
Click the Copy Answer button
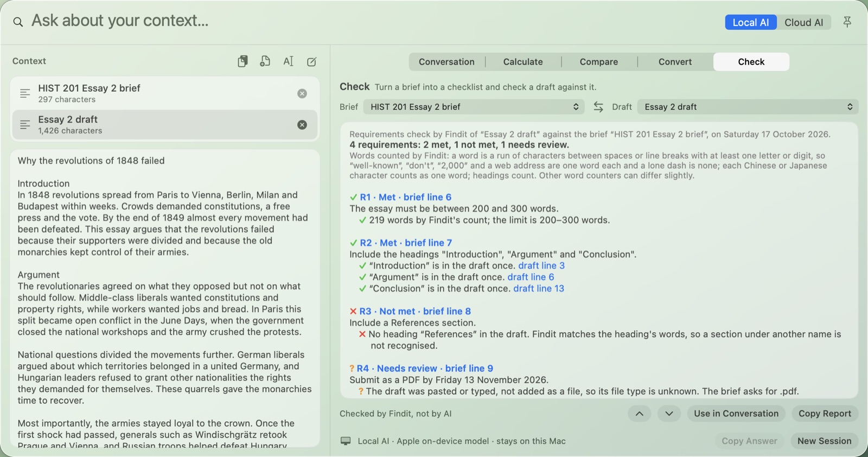coord(749,441)
